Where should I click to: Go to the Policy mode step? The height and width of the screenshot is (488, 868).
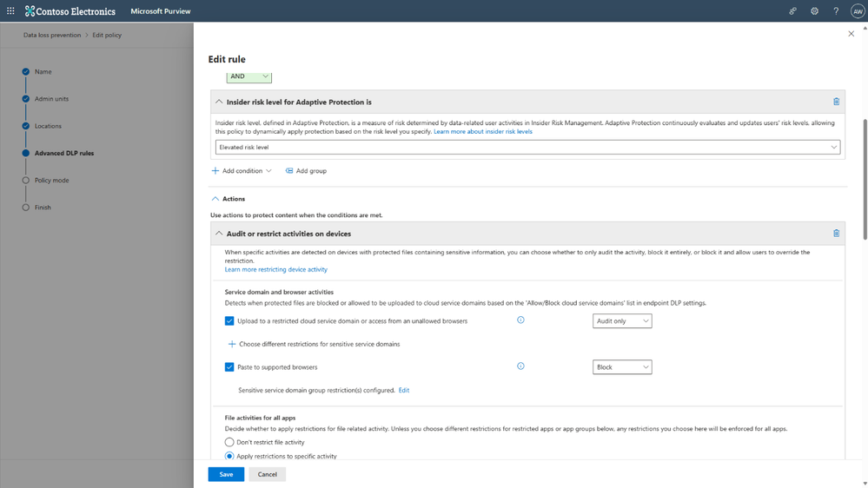pyautogui.click(x=51, y=181)
